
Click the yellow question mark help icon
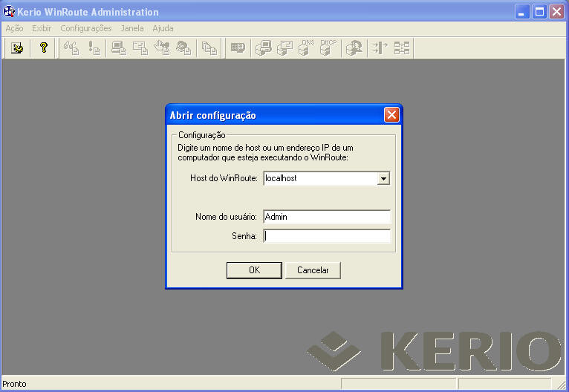pos(43,48)
